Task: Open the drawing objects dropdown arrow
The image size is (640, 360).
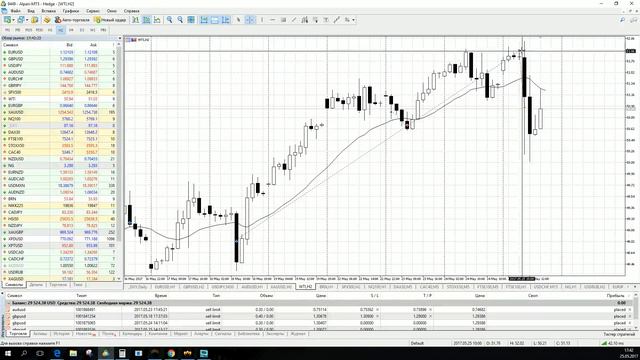Action: (353, 20)
